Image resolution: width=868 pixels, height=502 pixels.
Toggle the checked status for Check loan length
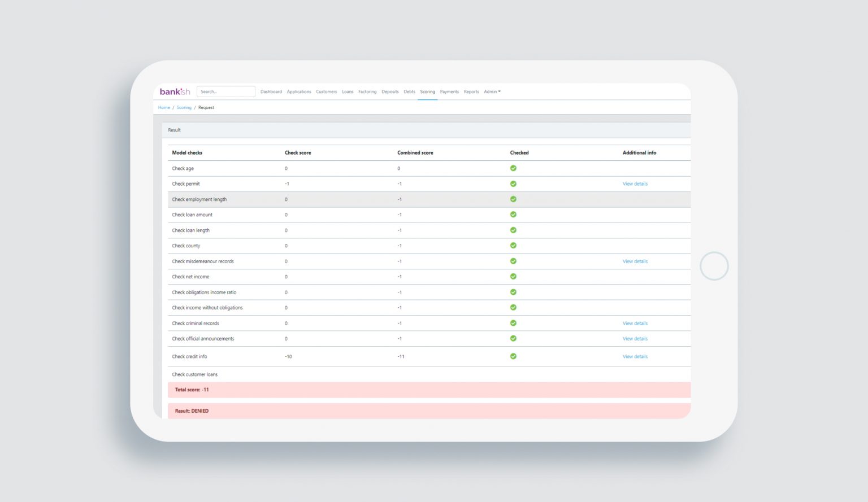pos(513,230)
